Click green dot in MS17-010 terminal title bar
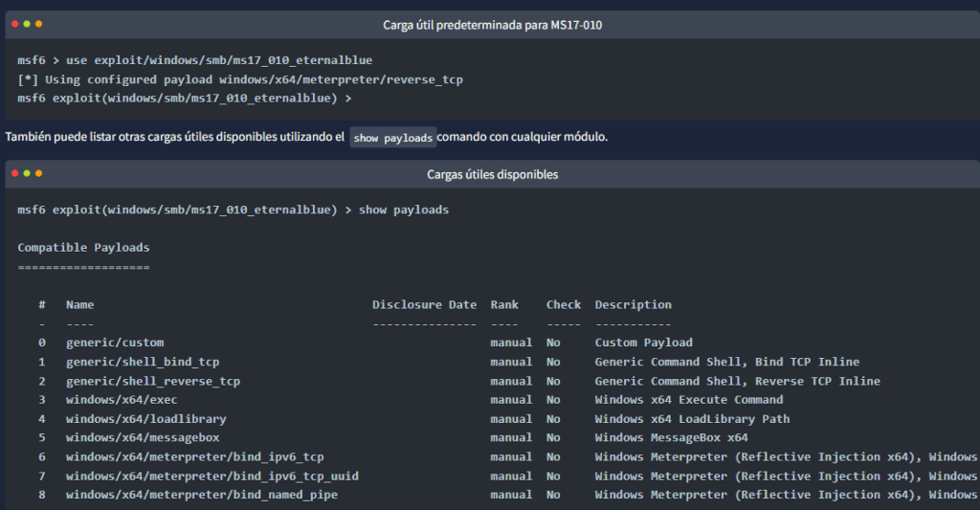 27,24
